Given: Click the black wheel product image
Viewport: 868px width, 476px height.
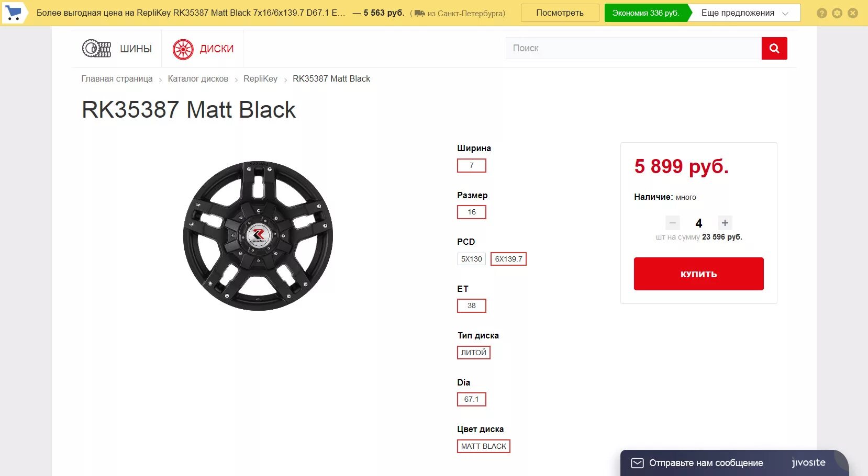Looking at the screenshot, I should pos(258,235).
